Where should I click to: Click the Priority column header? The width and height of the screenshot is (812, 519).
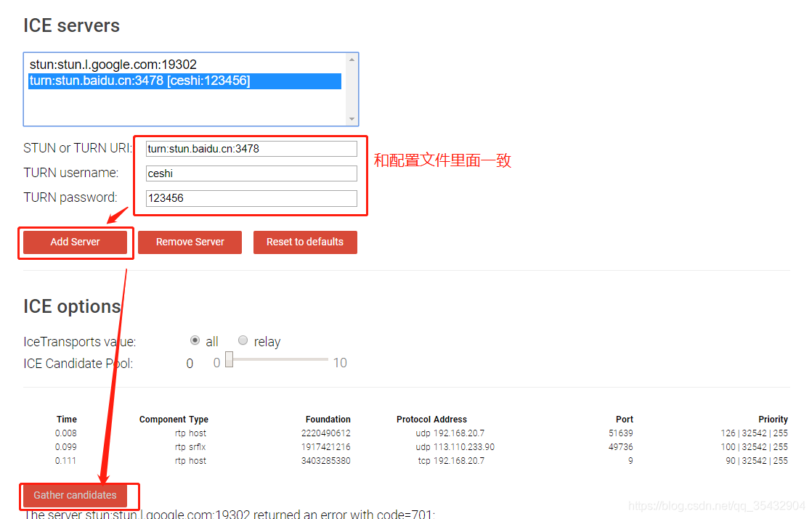(x=773, y=419)
